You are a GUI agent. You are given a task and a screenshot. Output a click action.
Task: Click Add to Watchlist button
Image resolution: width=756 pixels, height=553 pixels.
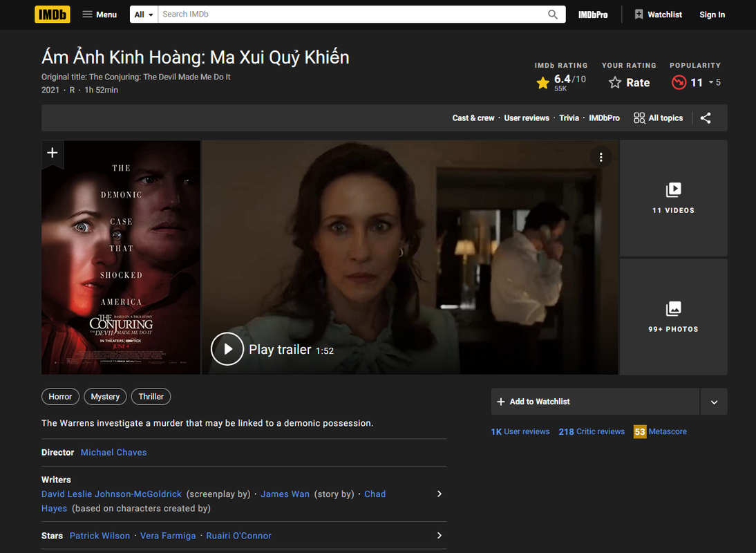click(x=595, y=402)
